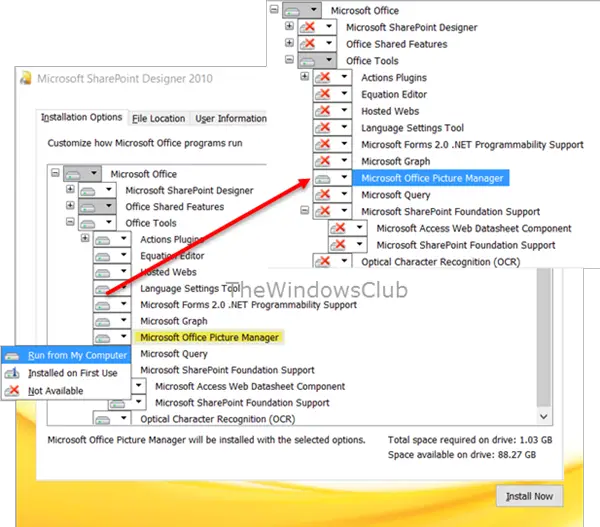Select Equation Editor label in the red-X inset tree

click(x=394, y=94)
